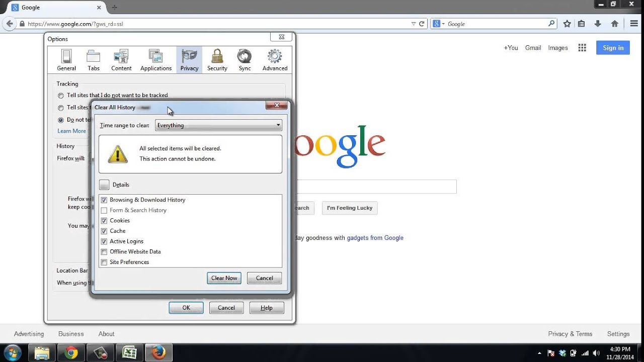Open the Sync options panel
Image resolution: width=644 pixels, height=362 pixels.
(x=245, y=60)
